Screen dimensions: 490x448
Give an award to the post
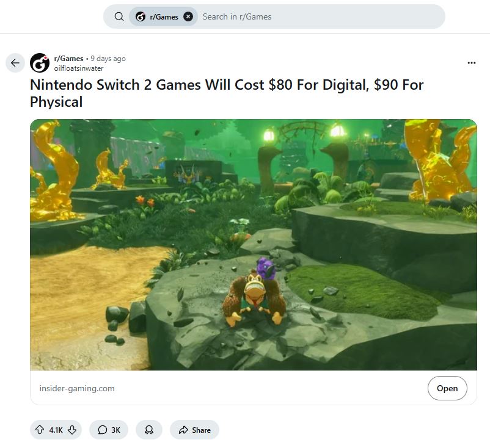[148, 430]
